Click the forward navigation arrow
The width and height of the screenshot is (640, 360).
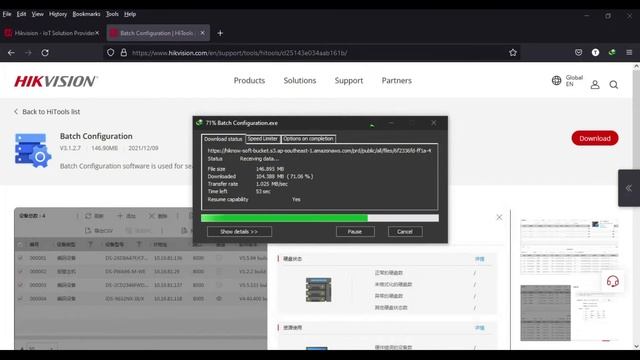click(28, 53)
